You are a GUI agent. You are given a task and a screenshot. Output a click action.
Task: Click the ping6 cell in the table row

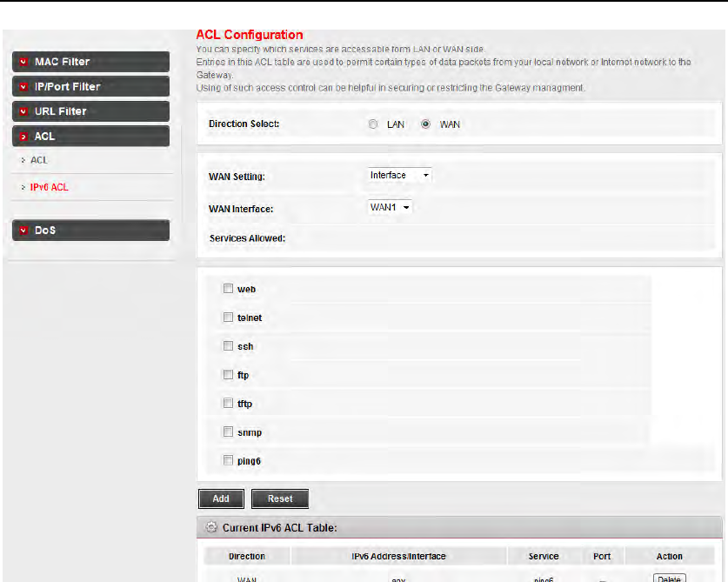pyautogui.click(x=544, y=579)
